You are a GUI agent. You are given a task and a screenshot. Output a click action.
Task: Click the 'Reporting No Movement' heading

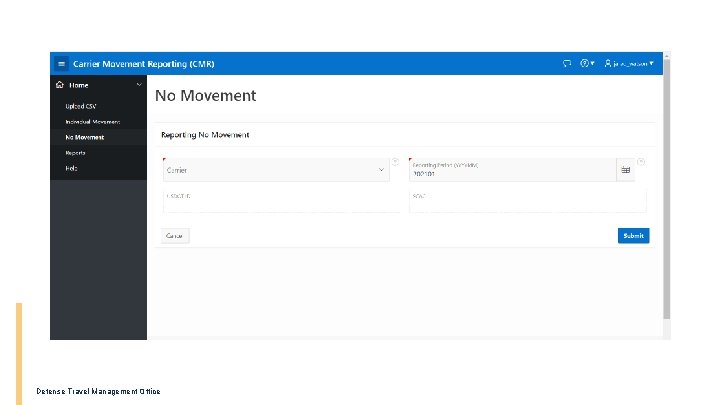point(205,135)
